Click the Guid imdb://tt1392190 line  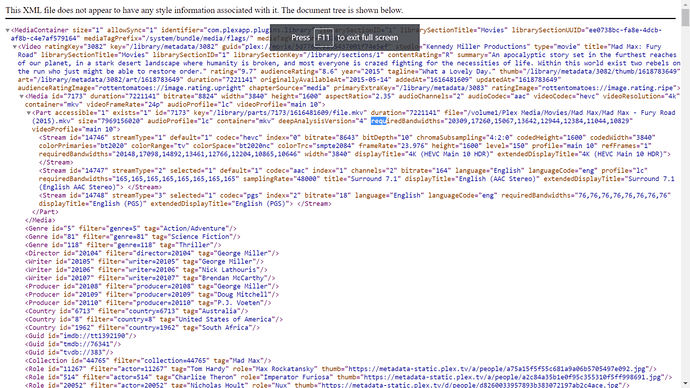[81, 336]
